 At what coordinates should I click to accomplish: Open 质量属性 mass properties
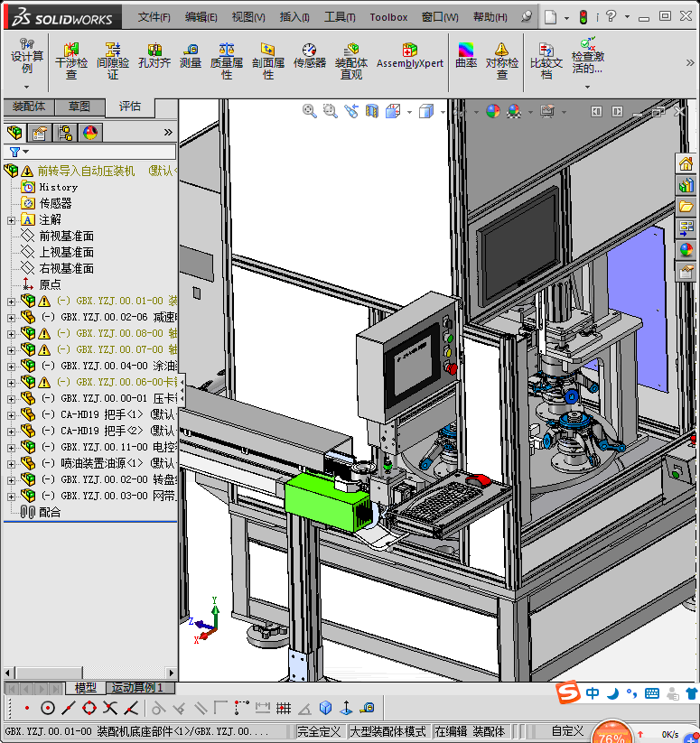click(x=227, y=61)
